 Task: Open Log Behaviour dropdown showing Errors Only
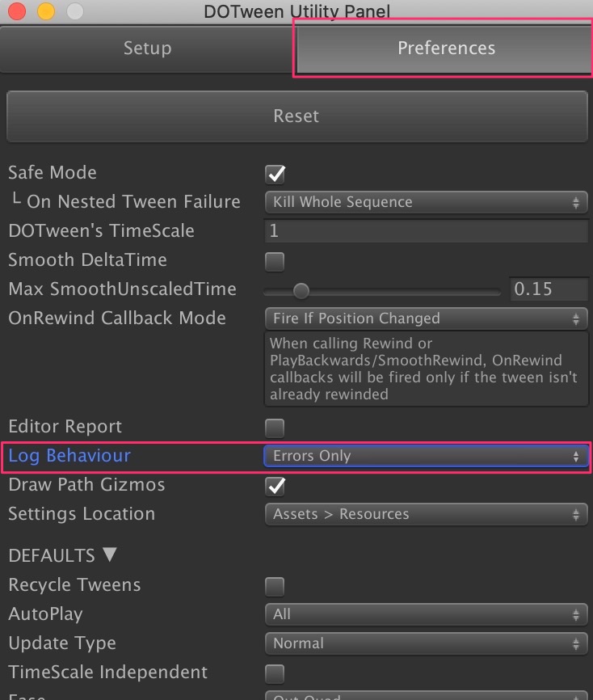[426, 456]
